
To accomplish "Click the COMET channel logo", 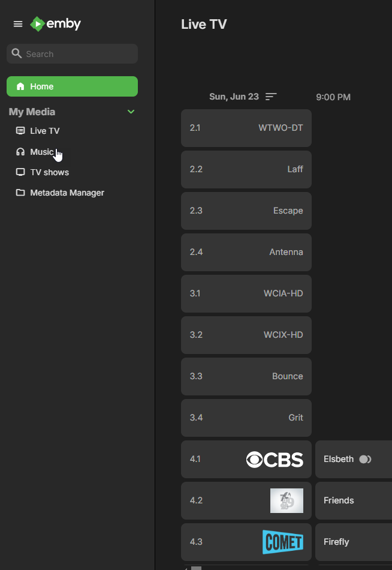I will (x=283, y=542).
